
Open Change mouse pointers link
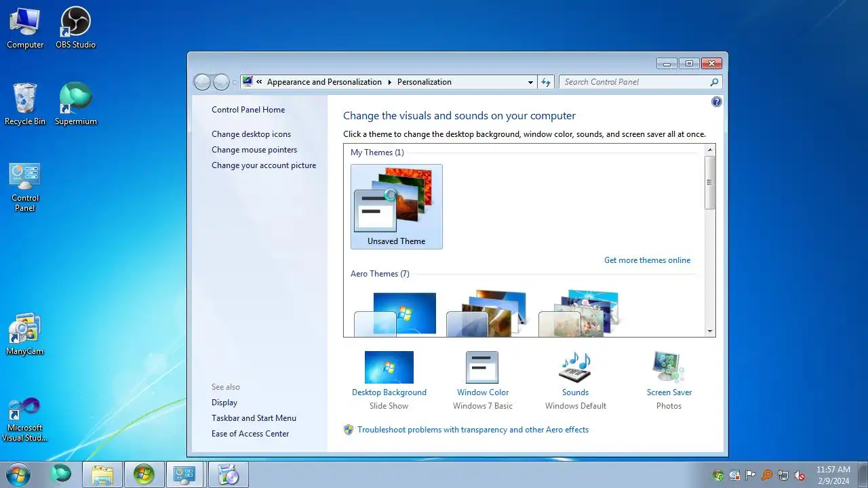[x=254, y=150]
